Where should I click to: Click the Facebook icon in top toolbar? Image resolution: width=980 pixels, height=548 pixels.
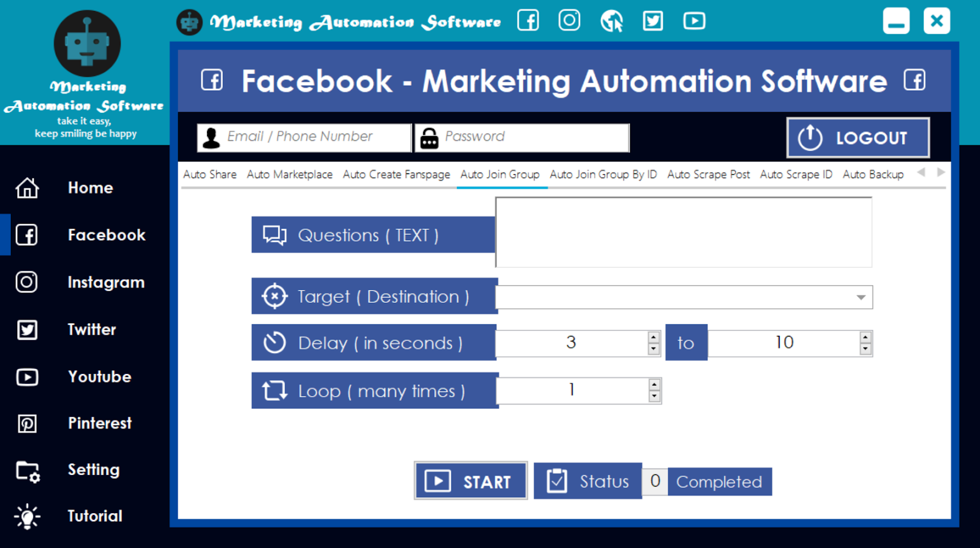coord(528,21)
